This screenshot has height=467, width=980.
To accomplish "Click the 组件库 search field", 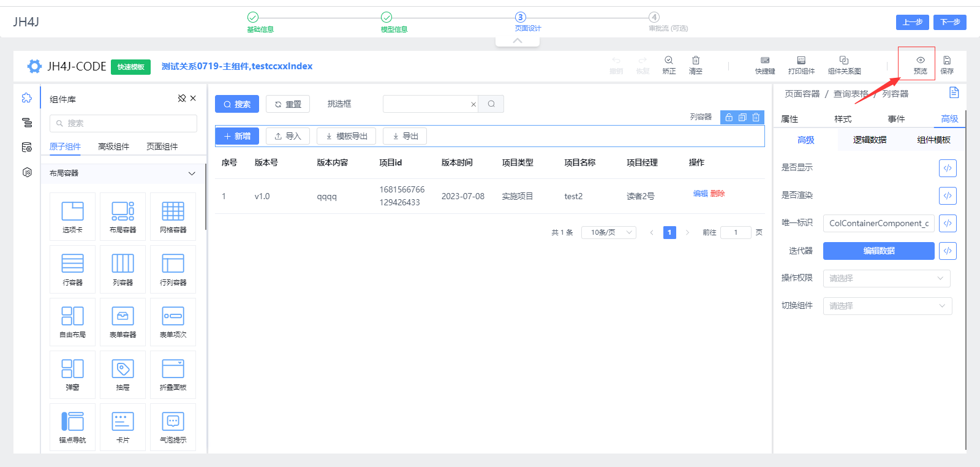I will click(x=123, y=123).
